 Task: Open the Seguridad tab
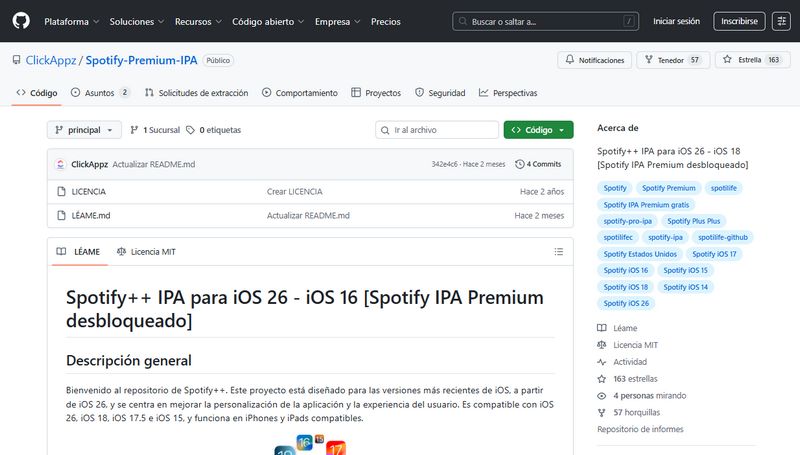click(440, 93)
